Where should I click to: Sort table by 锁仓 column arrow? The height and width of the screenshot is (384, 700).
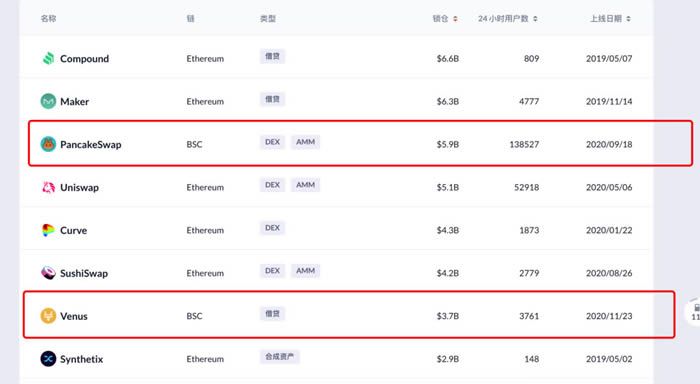pos(455,19)
